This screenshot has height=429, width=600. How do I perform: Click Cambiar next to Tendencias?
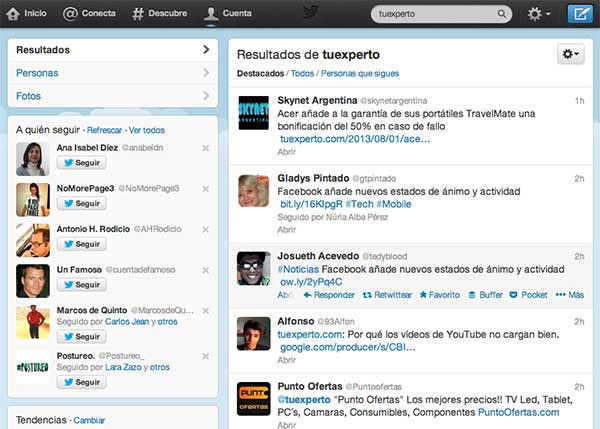coord(89,420)
